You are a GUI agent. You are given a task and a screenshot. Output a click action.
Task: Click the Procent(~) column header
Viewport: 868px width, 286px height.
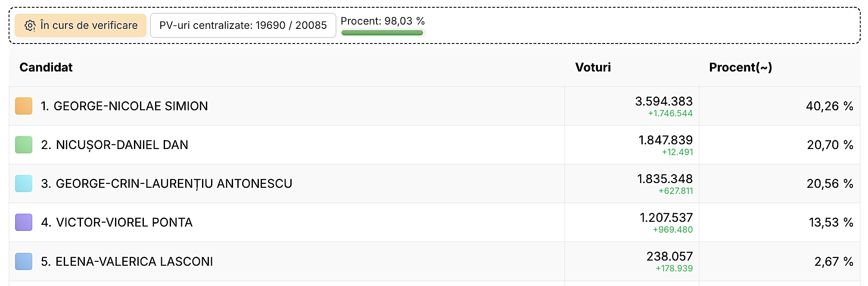click(x=740, y=67)
